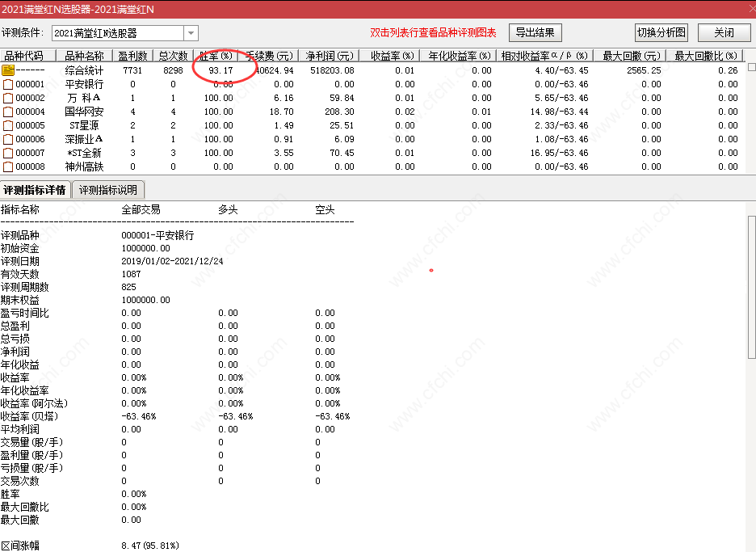Viewport: 756px width, 552px height.
Task: Switch to the 评测指标详情 tab
Action: click(x=35, y=190)
